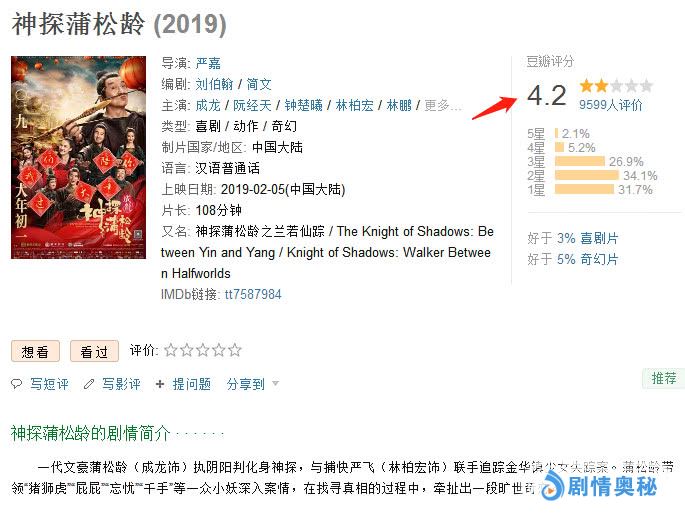Open the 喜剧片 ranking link
The width and height of the screenshot is (685, 516).
click(599, 239)
